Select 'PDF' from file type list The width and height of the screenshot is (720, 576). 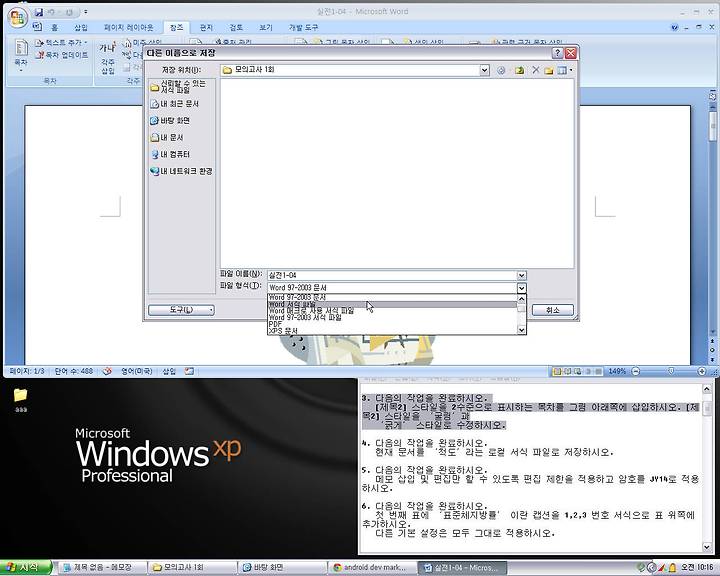point(392,324)
